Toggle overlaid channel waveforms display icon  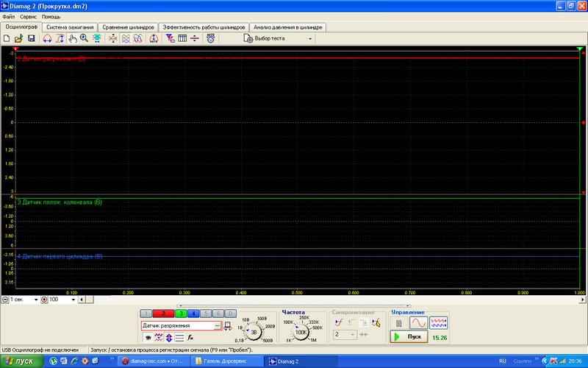coord(138,38)
